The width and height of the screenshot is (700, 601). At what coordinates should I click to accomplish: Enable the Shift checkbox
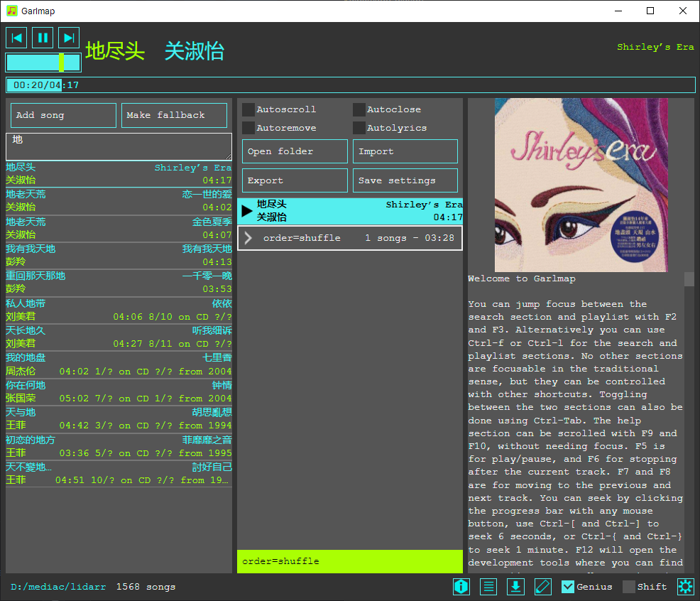[629, 587]
